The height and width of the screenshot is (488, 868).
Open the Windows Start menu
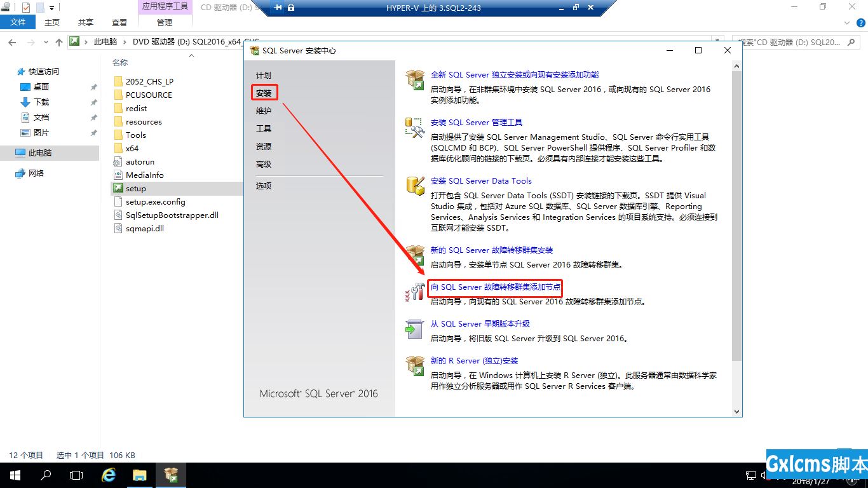coord(15,475)
